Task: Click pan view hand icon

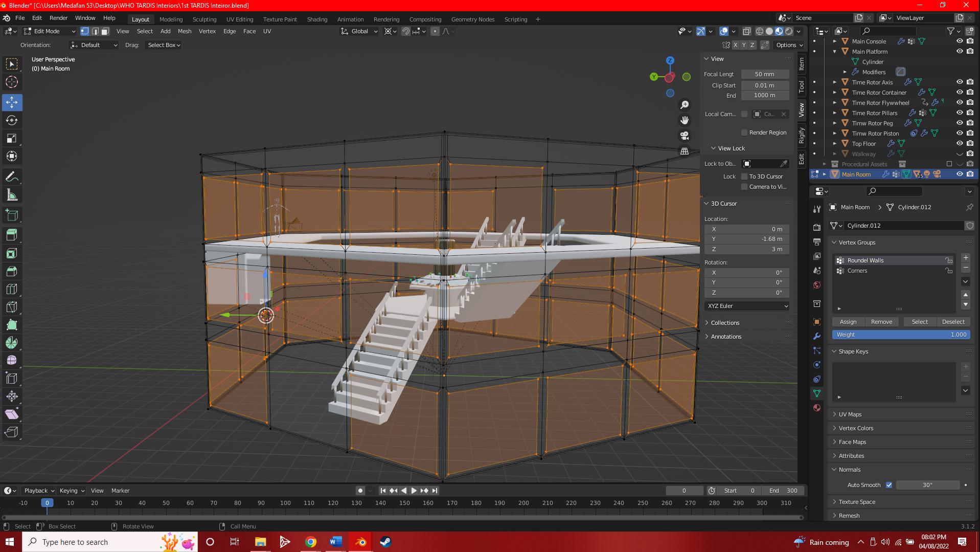Action: 685,120
